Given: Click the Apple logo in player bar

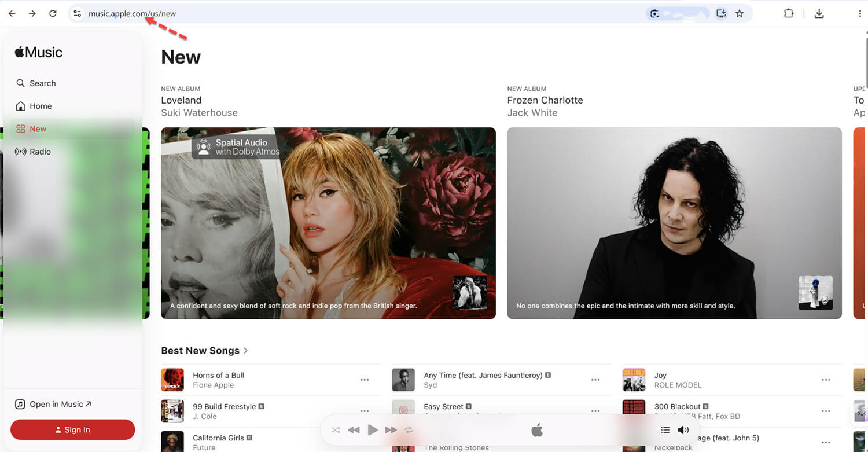Looking at the screenshot, I should (537, 429).
